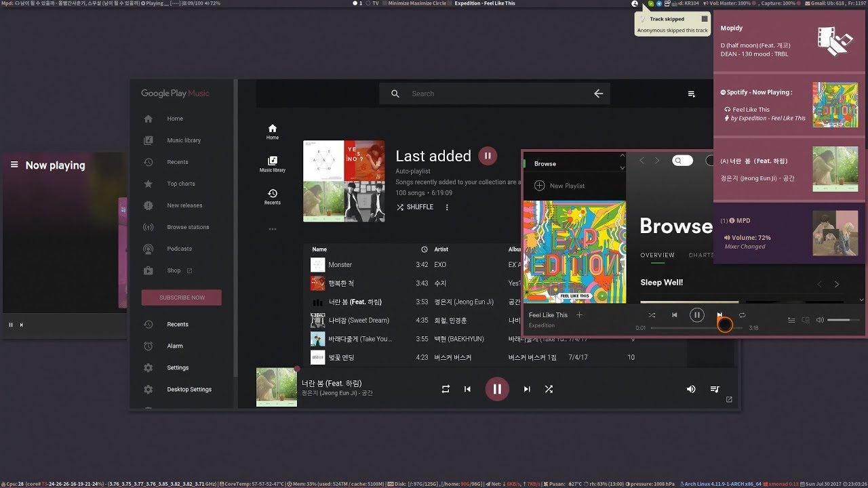The height and width of the screenshot is (488, 868).
Task: Open the Spotify play queue icon
Action: click(791, 320)
